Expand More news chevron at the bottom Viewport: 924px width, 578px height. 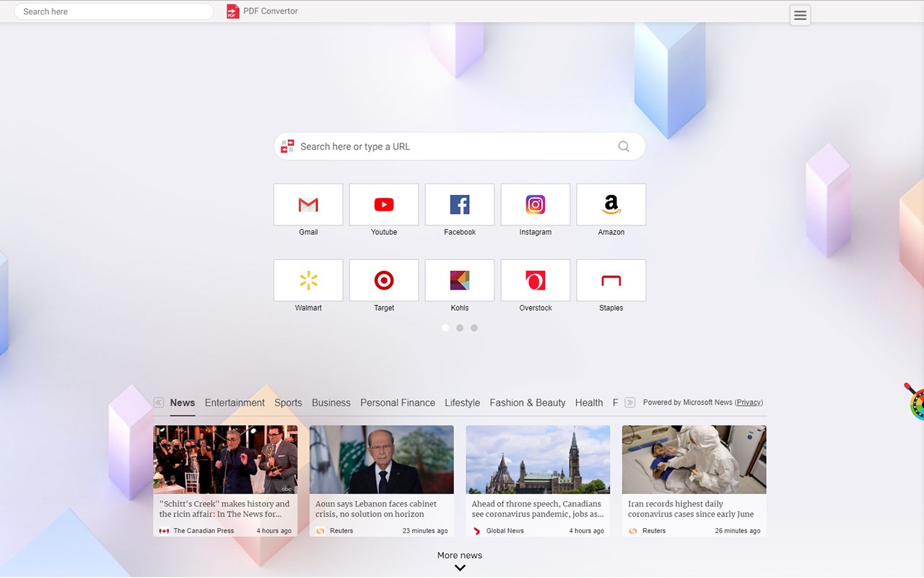click(x=460, y=568)
